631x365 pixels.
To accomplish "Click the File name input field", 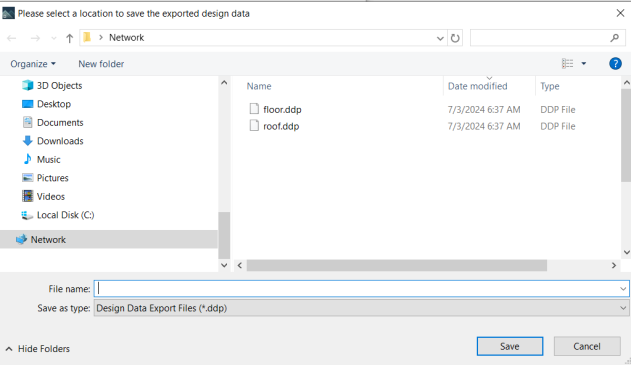I will [361, 289].
